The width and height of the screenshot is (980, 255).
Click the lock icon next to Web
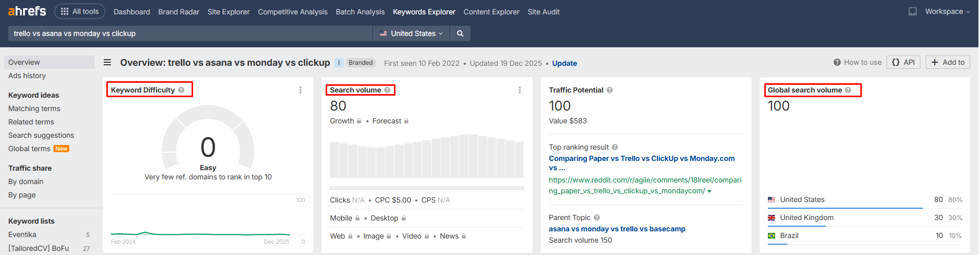click(x=350, y=236)
